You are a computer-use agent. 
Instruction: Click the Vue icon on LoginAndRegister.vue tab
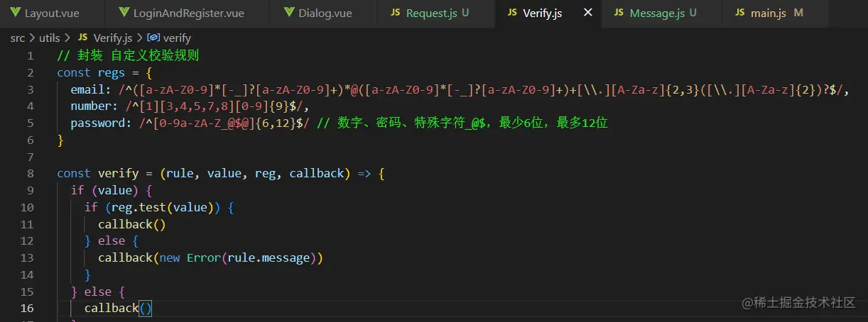click(x=125, y=13)
